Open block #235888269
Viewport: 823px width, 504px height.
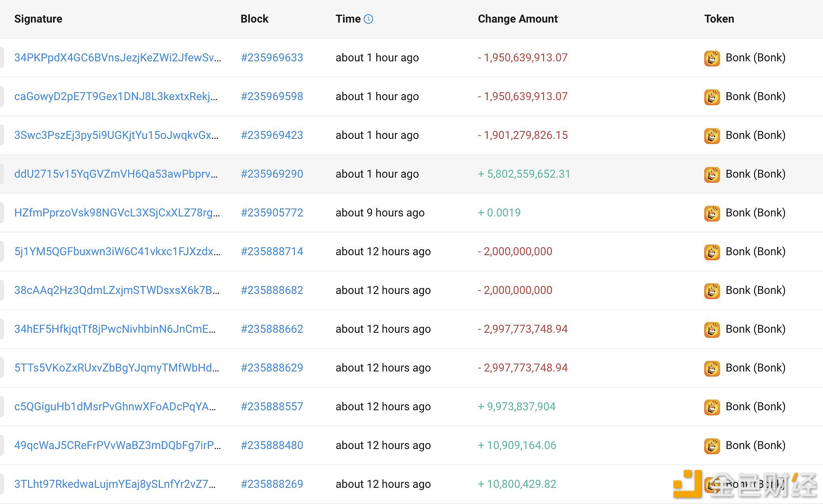click(272, 484)
